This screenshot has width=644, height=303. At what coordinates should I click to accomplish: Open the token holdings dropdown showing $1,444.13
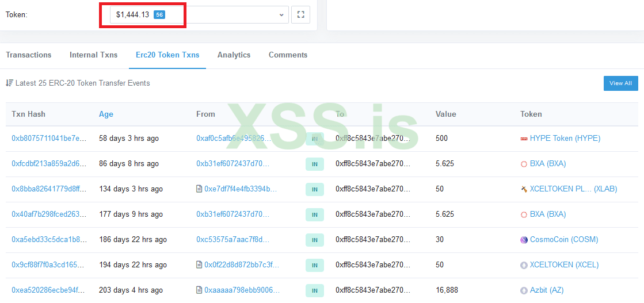click(x=199, y=15)
